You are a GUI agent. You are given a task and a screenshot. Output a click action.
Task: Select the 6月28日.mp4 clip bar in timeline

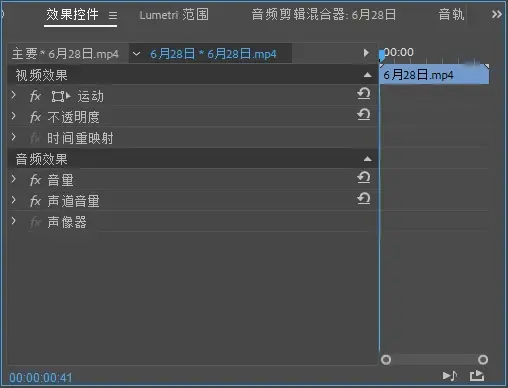tap(434, 75)
